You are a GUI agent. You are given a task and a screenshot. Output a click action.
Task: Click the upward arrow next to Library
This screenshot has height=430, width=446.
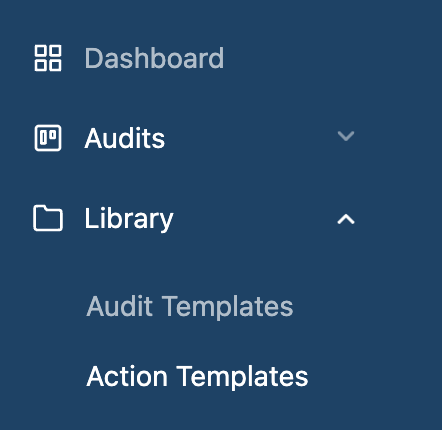point(346,219)
